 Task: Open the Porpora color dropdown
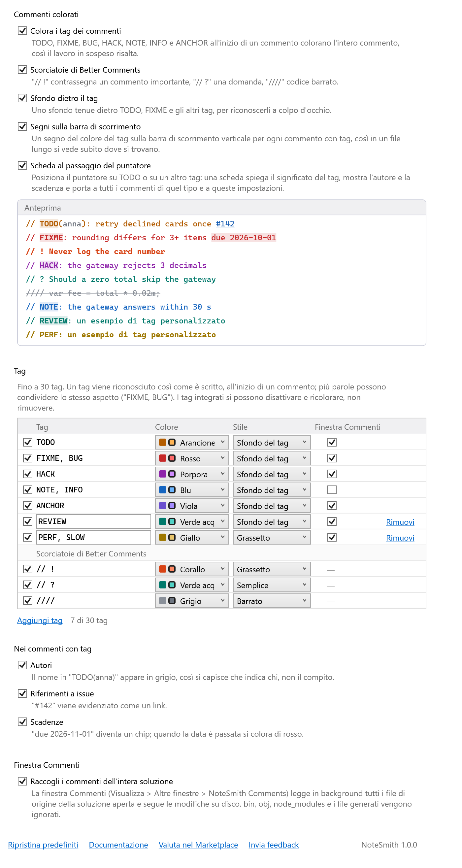point(192,474)
